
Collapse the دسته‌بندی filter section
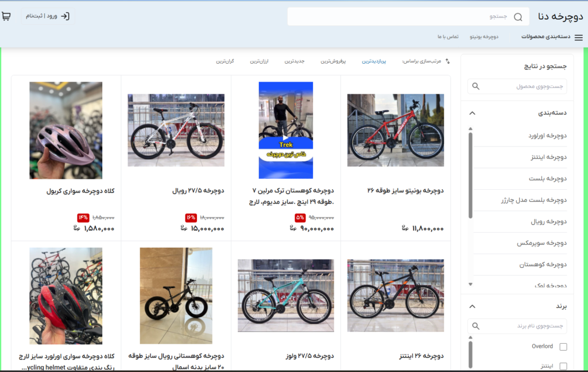pos(472,113)
